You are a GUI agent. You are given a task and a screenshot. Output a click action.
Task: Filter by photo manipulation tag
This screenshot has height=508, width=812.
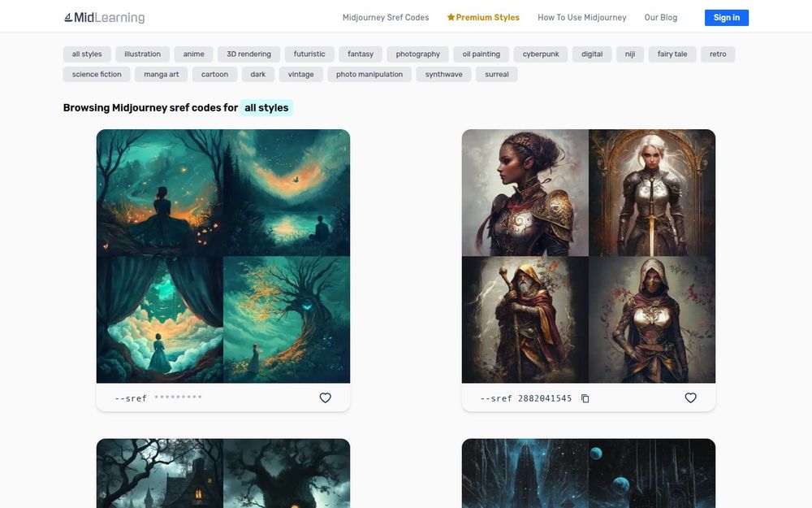pyautogui.click(x=369, y=74)
